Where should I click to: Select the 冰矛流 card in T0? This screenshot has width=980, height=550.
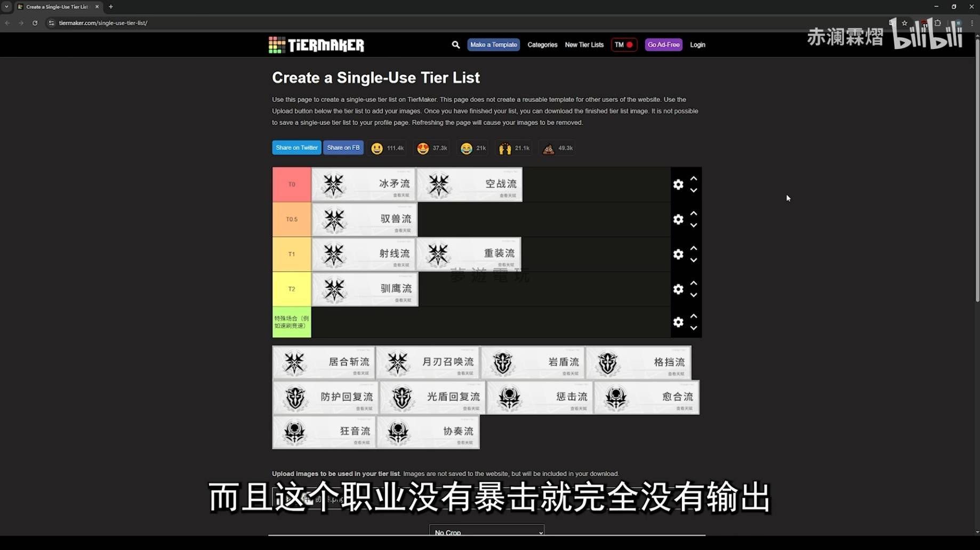[364, 184]
